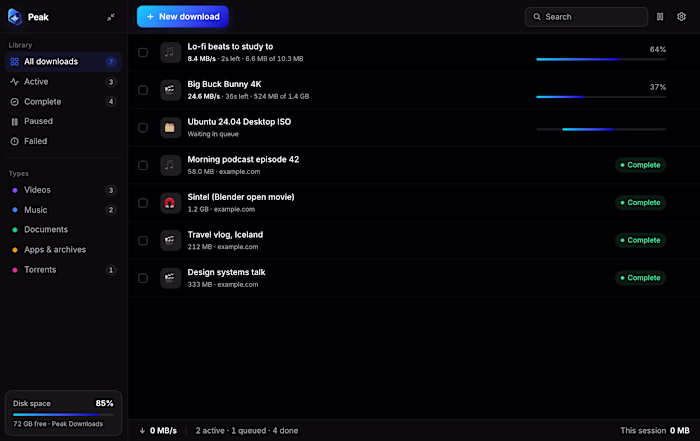Click the Big Buck Bunny 37% progress bar

coord(601,97)
